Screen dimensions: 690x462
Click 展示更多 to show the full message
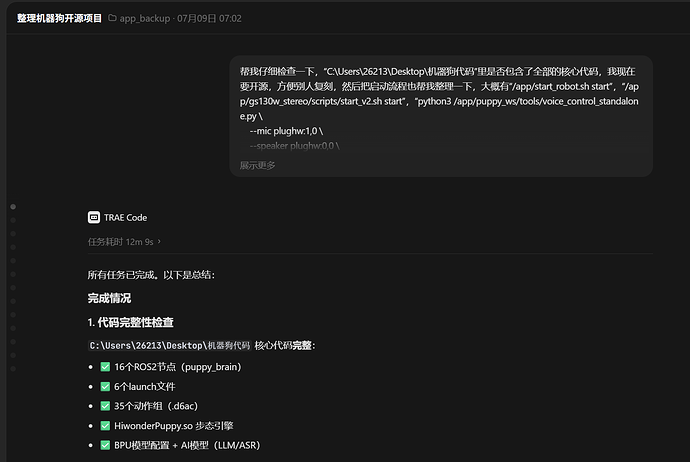tap(257, 165)
